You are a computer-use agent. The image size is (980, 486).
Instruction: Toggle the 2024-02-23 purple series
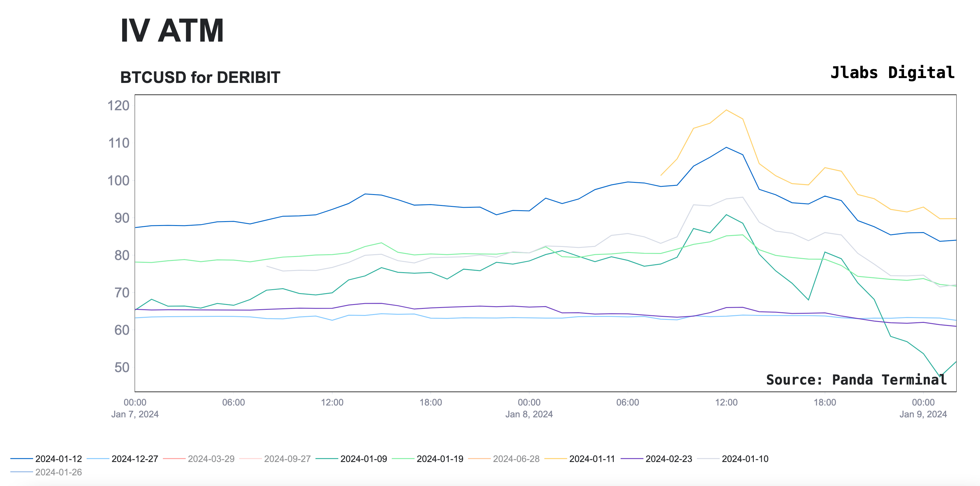pyautogui.click(x=668, y=459)
